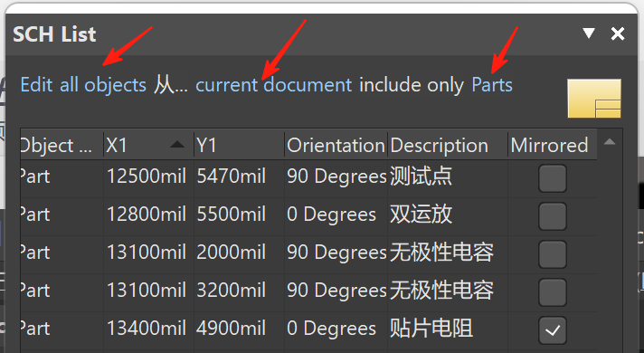Viewport: 644px width, 353px height.
Task: Click the "current document" link
Action: coord(273,85)
